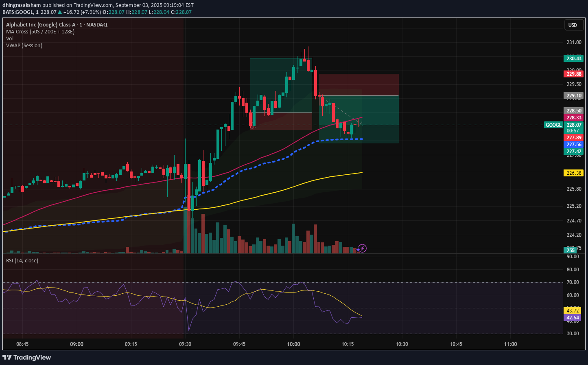
Task: Click the 230.43 price label
Action: (574, 58)
